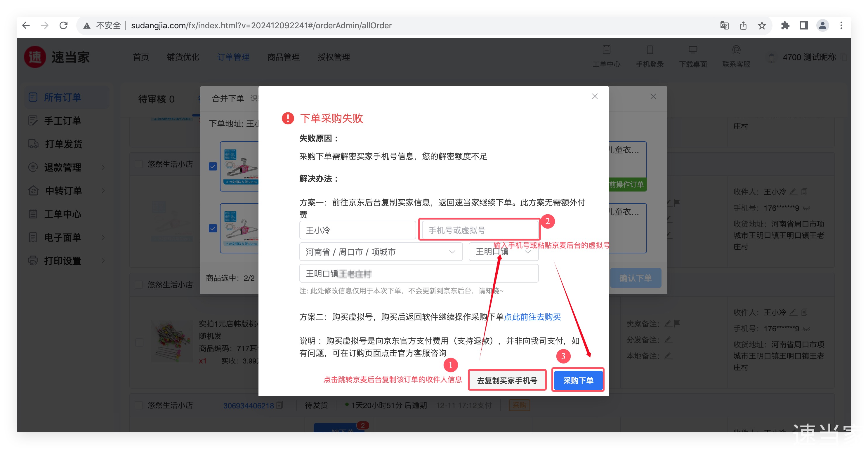This screenshot has width=868, height=449.
Task: Open the browser extensions puzzle icon
Action: (x=785, y=25)
